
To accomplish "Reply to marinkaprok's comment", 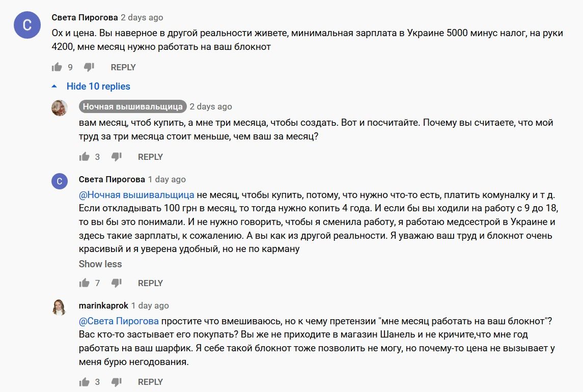I will coord(150,382).
